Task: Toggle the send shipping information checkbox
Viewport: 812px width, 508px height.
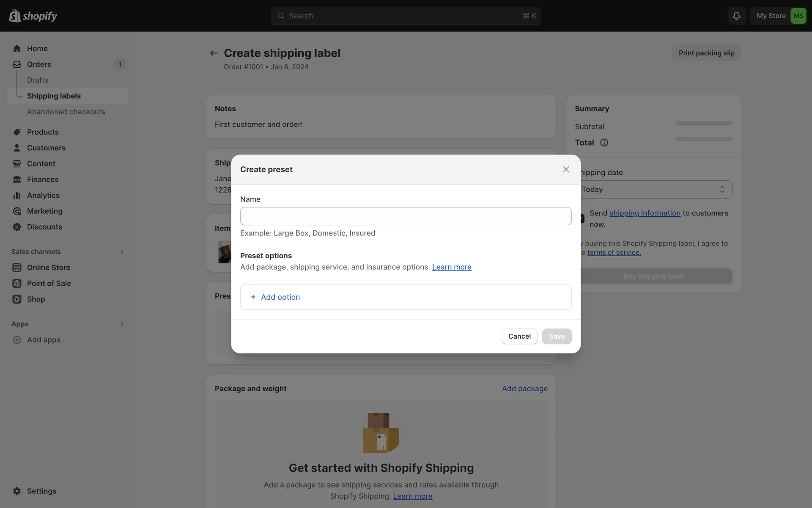Action: [582, 218]
